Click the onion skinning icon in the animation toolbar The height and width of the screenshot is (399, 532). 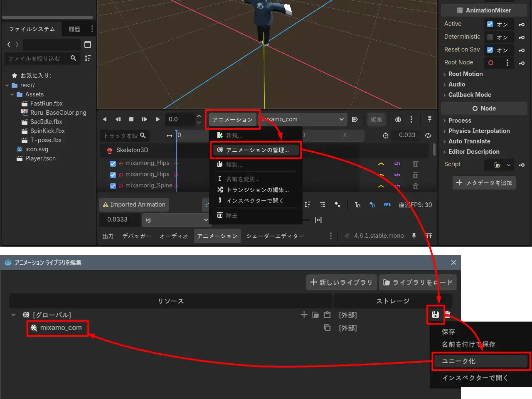(x=398, y=120)
